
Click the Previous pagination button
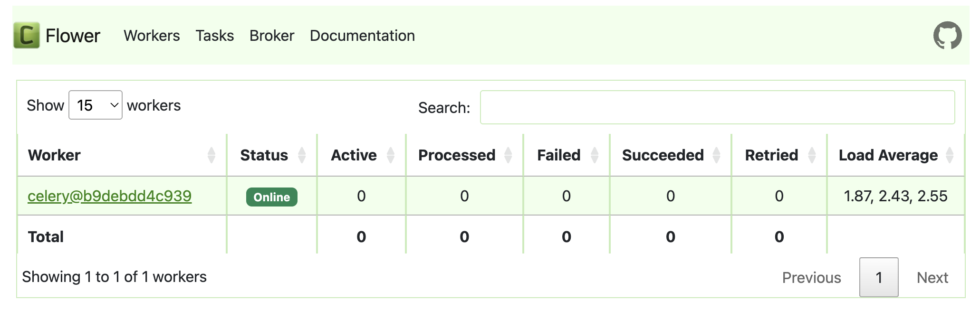pyautogui.click(x=811, y=278)
